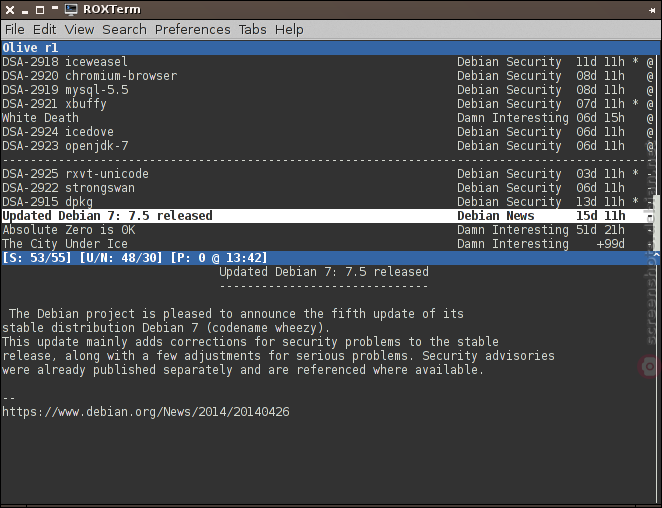The width and height of the screenshot is (662, 508).
Task: Click the [U/N: 48/30] status counter
Action: pos(121,257)
